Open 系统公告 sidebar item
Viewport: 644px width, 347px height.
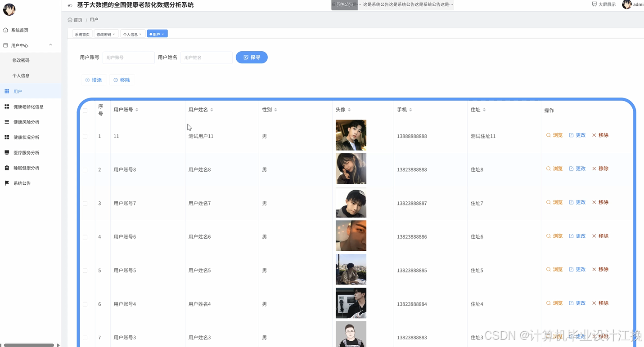coord(22,183)
